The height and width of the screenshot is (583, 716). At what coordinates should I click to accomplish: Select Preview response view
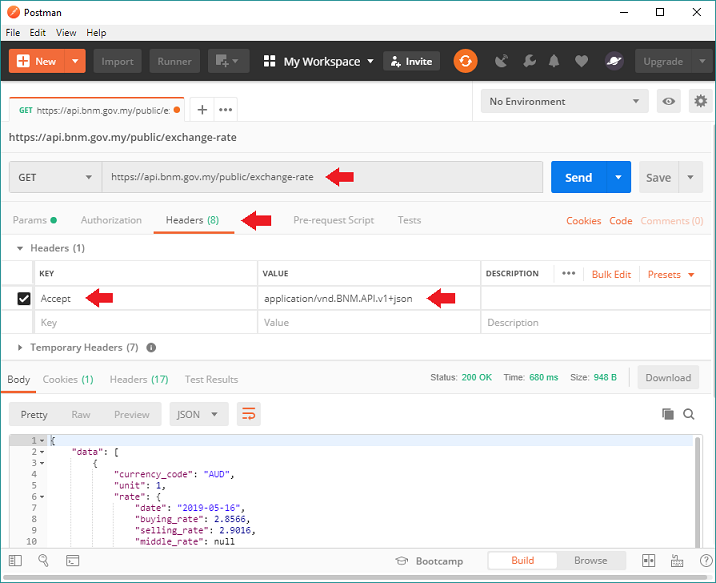132,414
